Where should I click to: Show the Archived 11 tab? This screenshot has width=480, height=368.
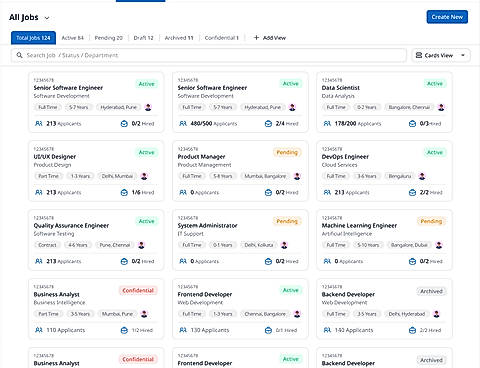(x=179, y=38)
